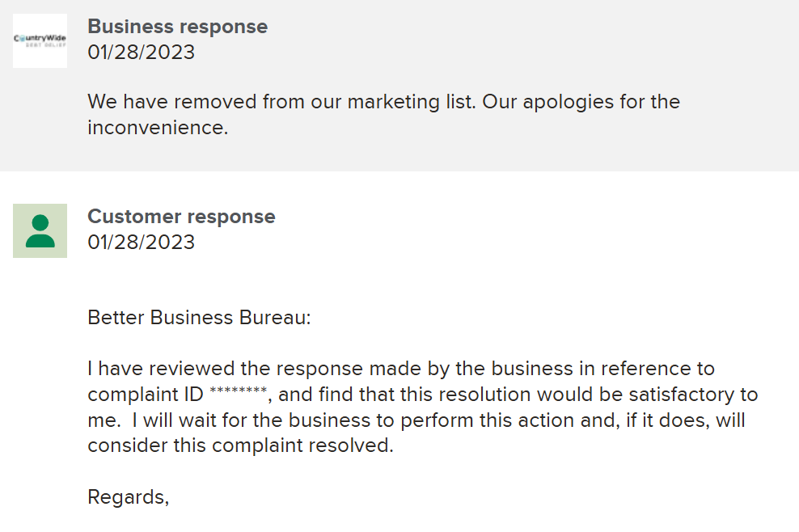
Task: Select the "Customer response" heading
Action: point(181,217)
